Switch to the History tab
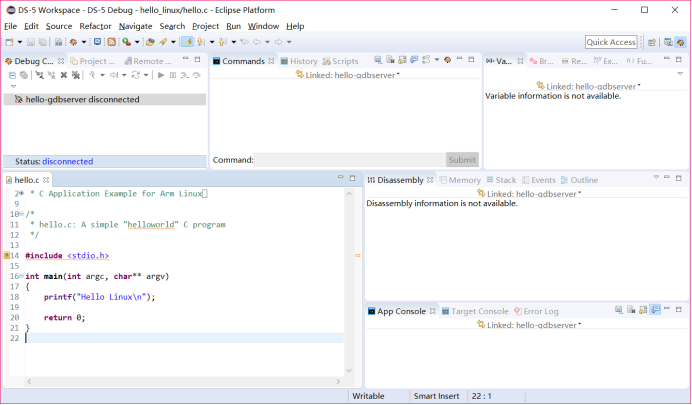692x405 pixels. (x=299, y=61)
